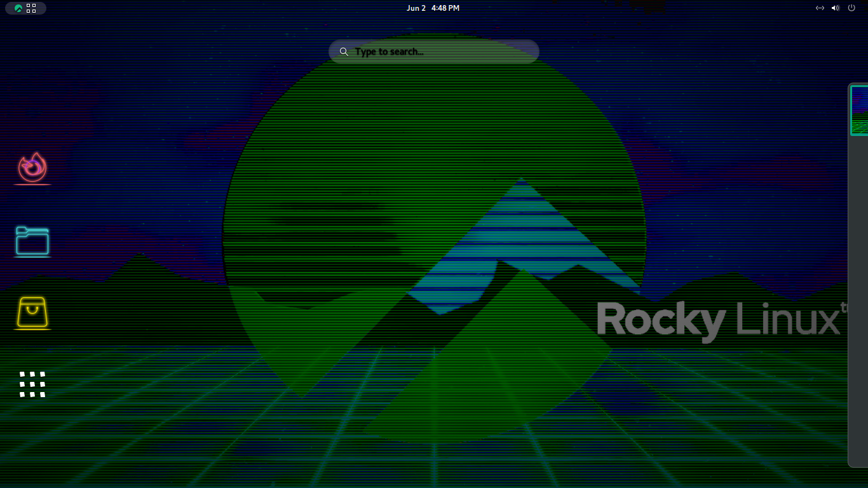Screen dimensions: 868x488
Task: Show all applications grid
Action: [x=32, y=384]
